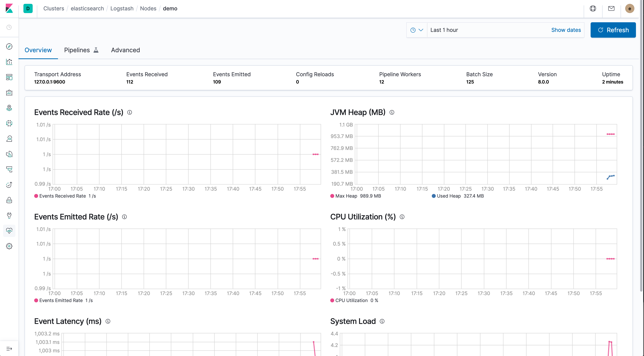This screenshot has height=356, width=644.
Task: Switch to the Pipelines tab
Action: click(x=77, y=50)
